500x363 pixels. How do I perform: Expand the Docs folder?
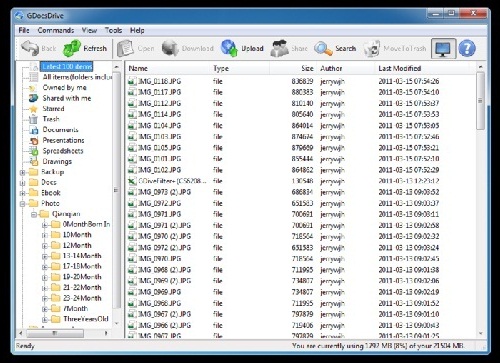[x=22, y=183]
